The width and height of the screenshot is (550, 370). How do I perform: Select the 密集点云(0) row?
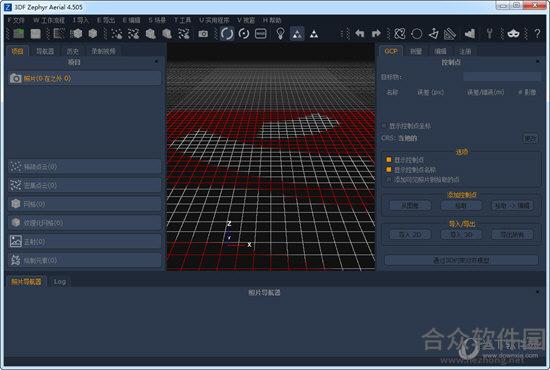pyautogui.click(x=85, y=185)
